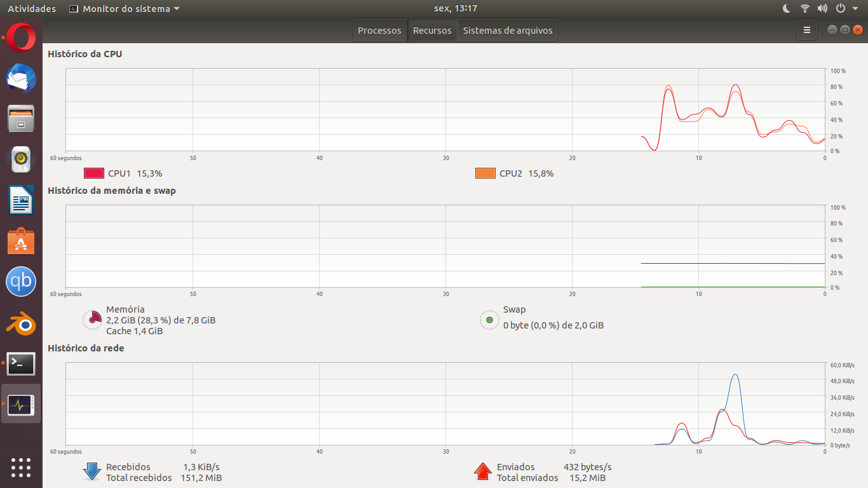Click the Histórico da CPU heading
This screenshot has height=488, width=868.
[85, 54]
